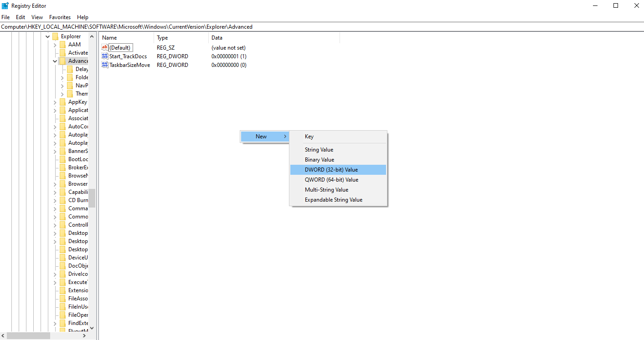Image resolution: width=644 pixels, height=340 pixels.
Task: Collapse the Explorer key
Action: pos(48,36)
